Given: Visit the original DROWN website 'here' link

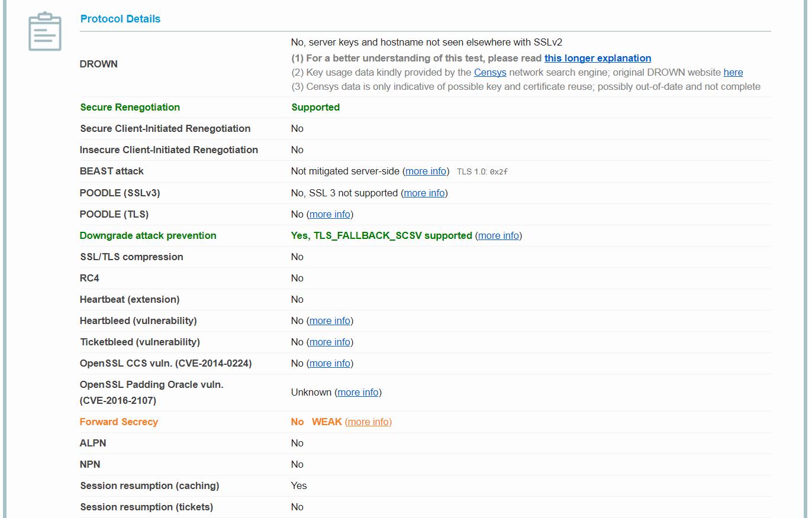Looking at the screenshot, I should point(733,72).
